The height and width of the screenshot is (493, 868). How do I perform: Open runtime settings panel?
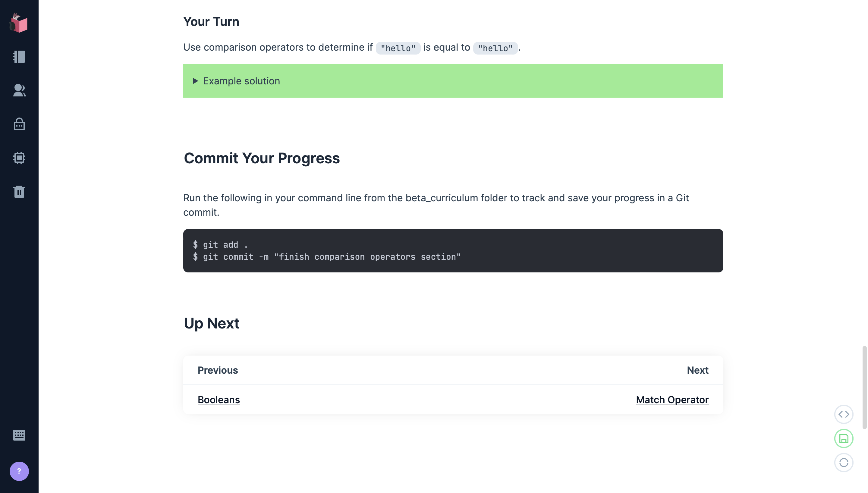(x=19, y=158)
